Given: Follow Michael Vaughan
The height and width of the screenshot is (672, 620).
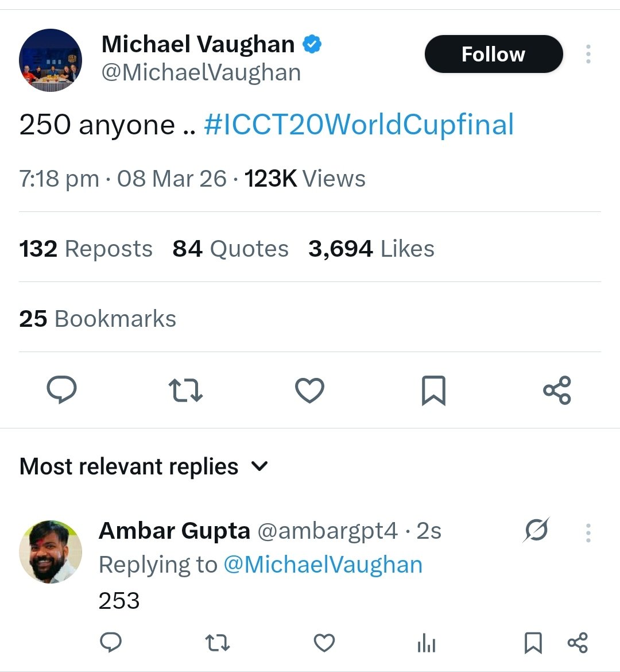Looking at the screenshot, I should tap(493, 54).
